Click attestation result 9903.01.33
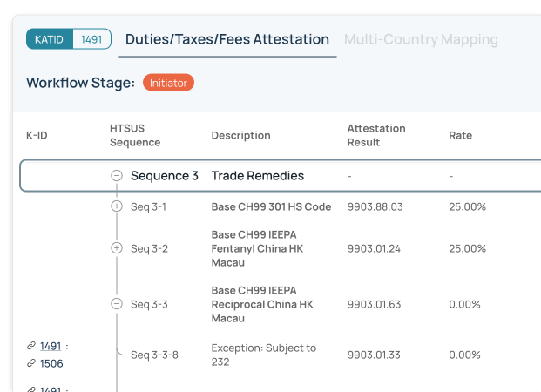Image resolution: width=541 pixels, height=392 pixels. pyautogui.click(x=374, y=355)
